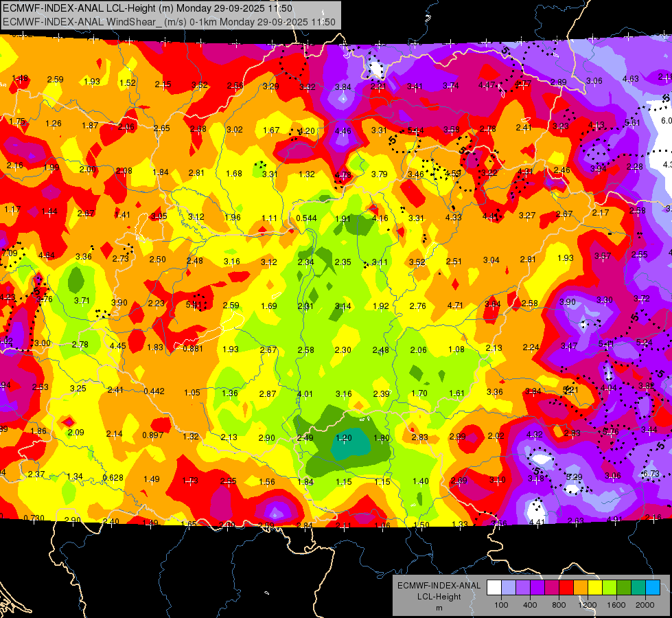The height and width of the screenshot is (618, 672).
Task: Click the wind shear value 3.71
Action: tap(82, 301)
